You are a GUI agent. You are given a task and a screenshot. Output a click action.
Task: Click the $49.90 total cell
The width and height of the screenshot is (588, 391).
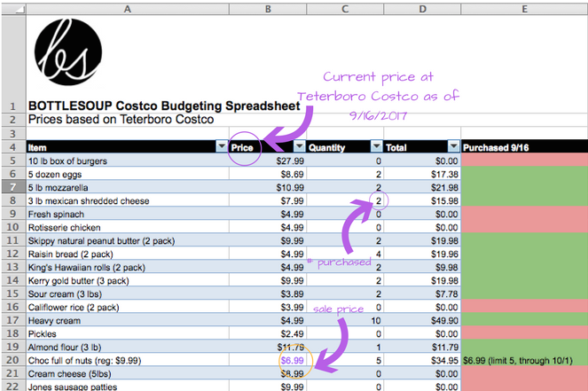(422, 321)
